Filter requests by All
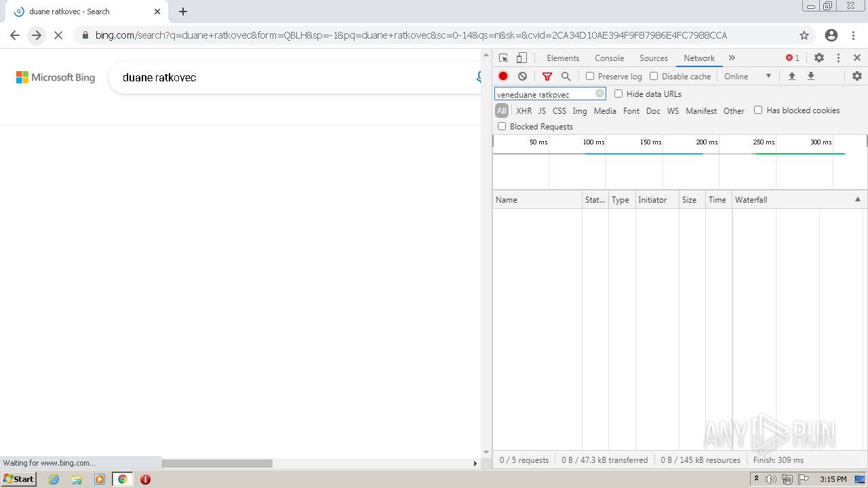This screenshot has height=488, width=868. coord(502,110)
